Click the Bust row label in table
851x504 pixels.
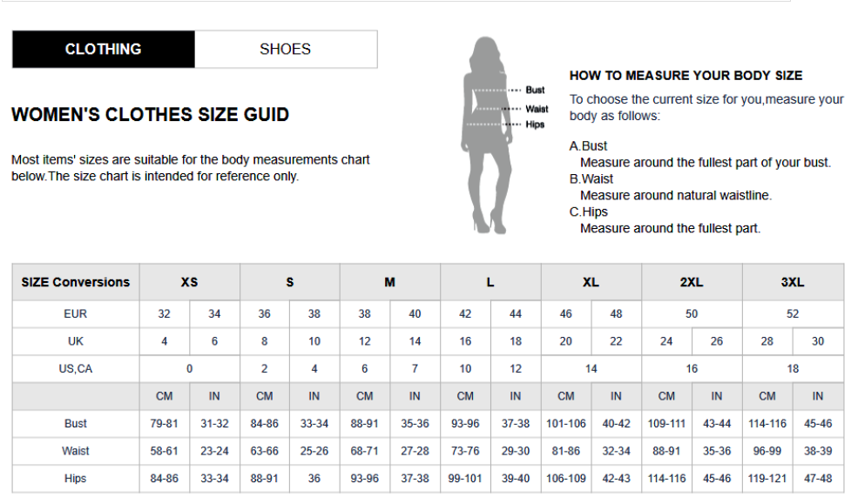pyautogui.click(x=76, y=424)
